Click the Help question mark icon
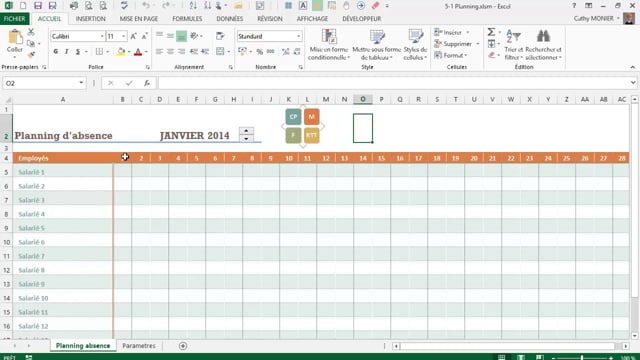This screenshot has height=360, width=640. click(574, 6)
